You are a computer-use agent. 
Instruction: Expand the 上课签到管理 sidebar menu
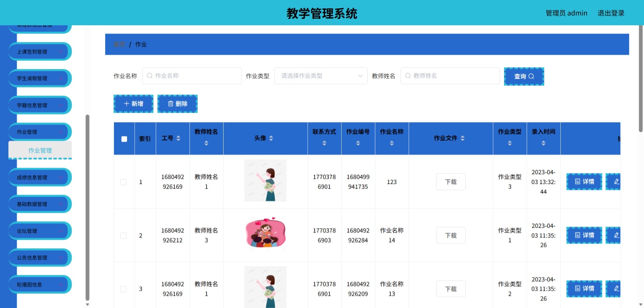point(40,52)
